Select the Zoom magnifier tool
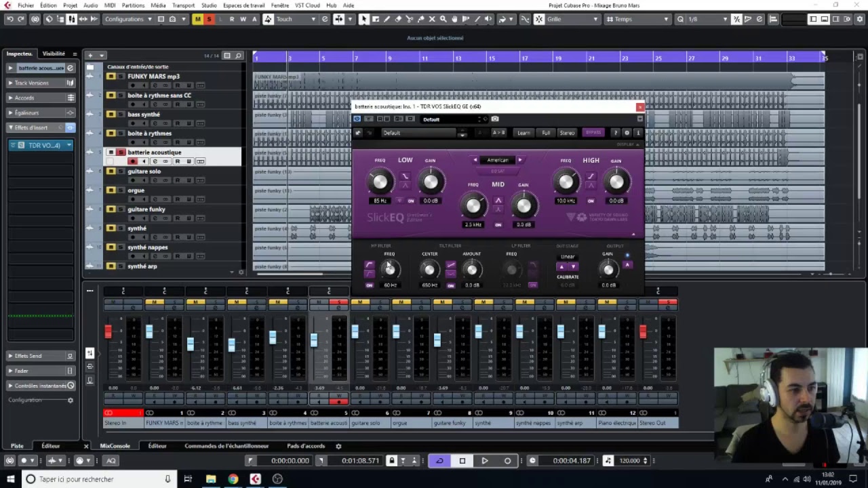868x488 pixels. (443, 19)
